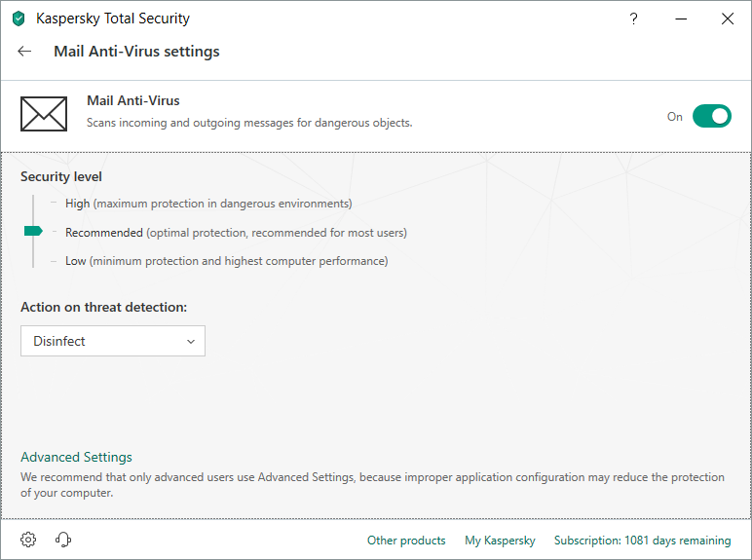Click the security level slider handle
Image resolution: width=752 pixels, height=560 pixels.
(33, 231)
